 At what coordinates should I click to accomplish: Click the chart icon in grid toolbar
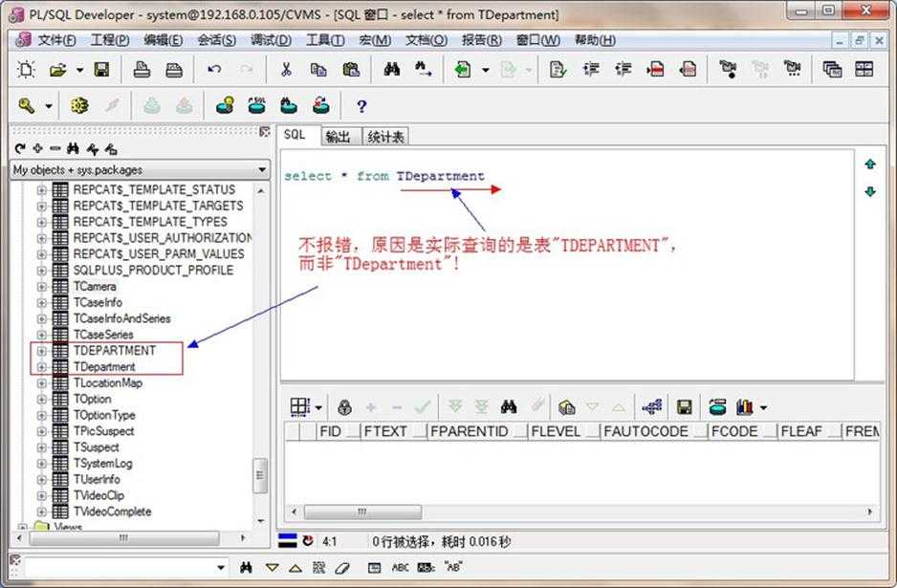(x=744, y=407)
